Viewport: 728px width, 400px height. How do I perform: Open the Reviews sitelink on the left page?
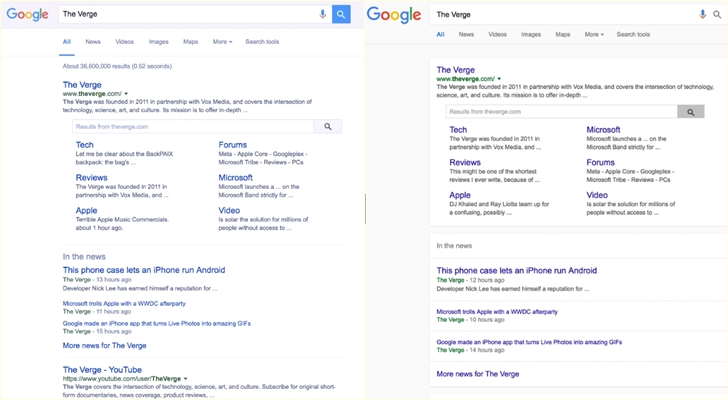(x=91, y=178)
